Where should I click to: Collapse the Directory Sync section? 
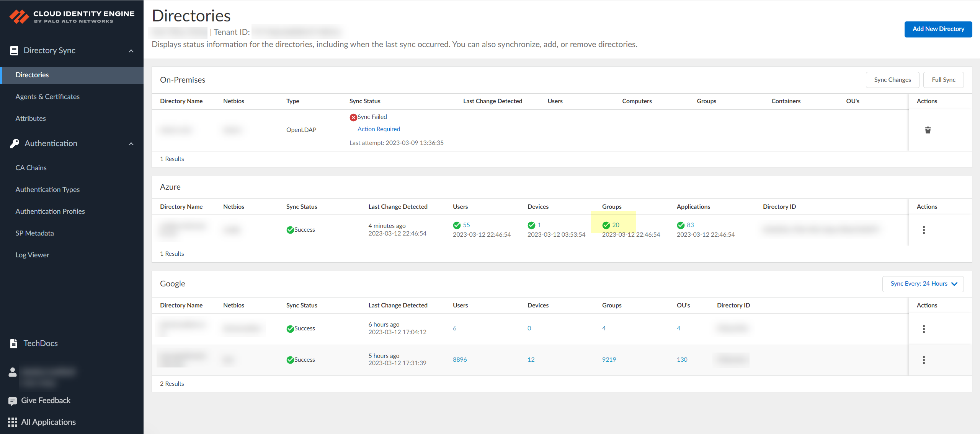tap(131, 51)
